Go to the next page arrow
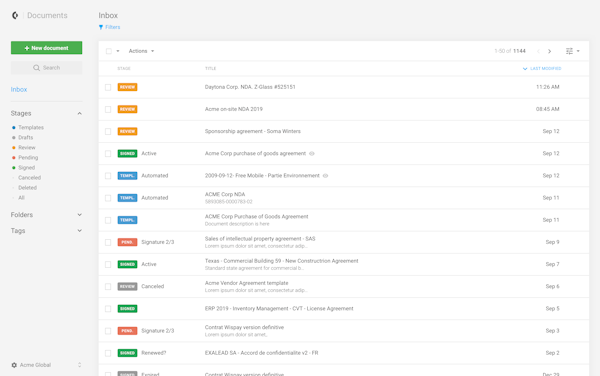Viewport: 600px width, 376px height. 549,51
